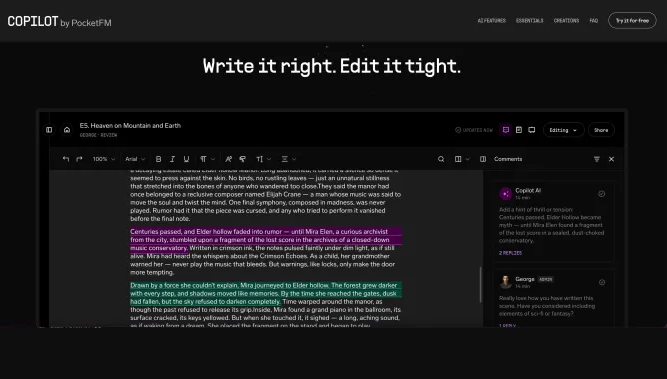Go to the FAQ nav item
This screenshot has height=379, width=667.
coord(594,20)
